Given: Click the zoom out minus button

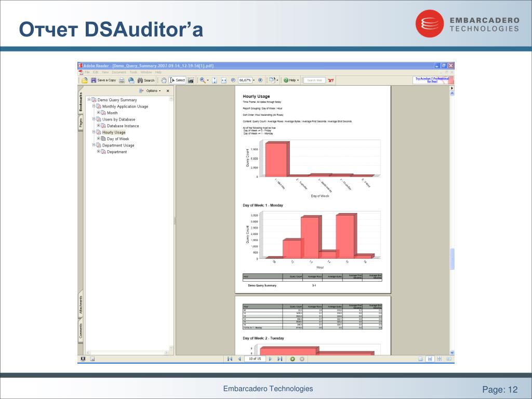Looking at the screenshot, I should click(x=233, y=81).
